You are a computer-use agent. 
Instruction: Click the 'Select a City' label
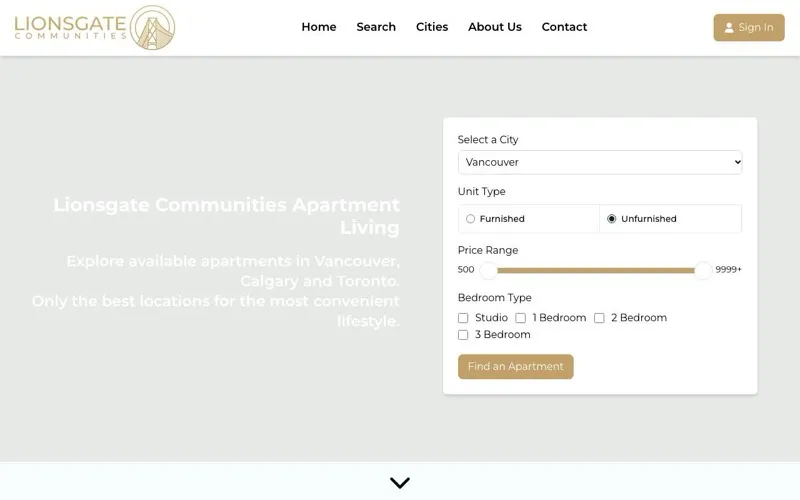[x=488, y=139]
